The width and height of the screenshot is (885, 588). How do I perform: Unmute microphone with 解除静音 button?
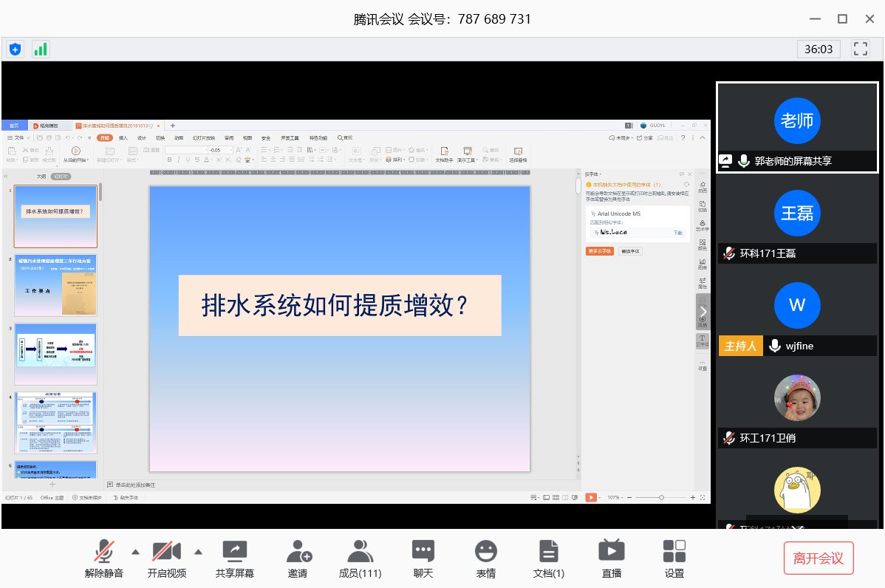click(x=103, y=553)
